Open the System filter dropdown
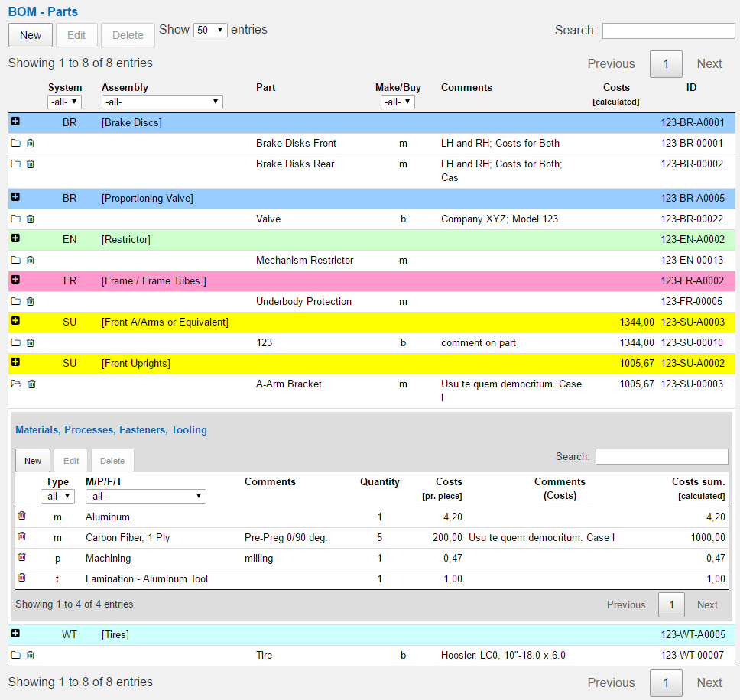This screenshot has width=740, height=700. pos(64,102)
